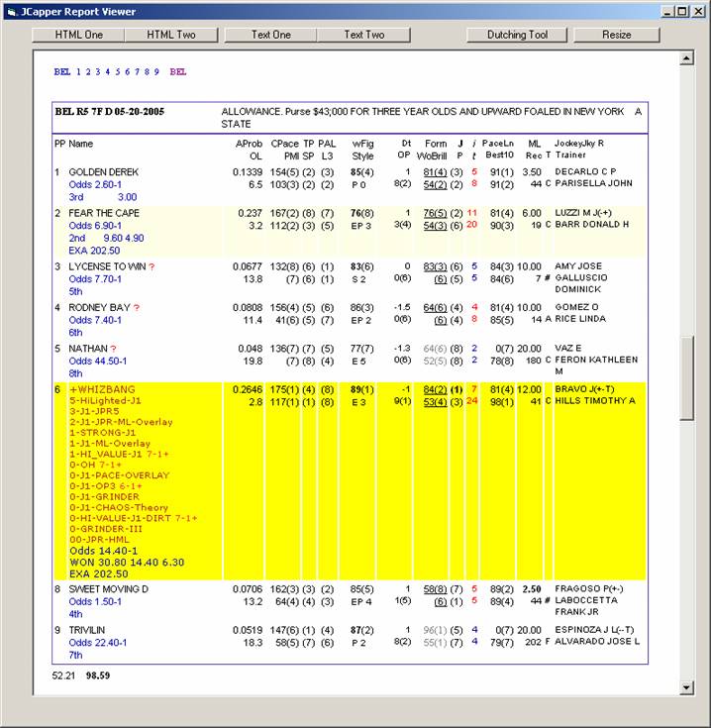
Task: Click the Odds 14.40-1 text
Action: coord(104,551)
